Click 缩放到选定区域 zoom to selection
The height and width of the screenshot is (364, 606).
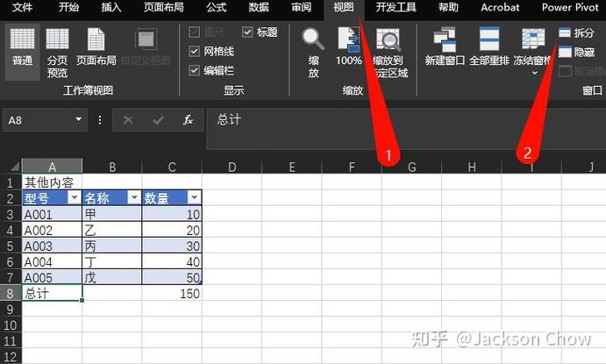[390, 52]
